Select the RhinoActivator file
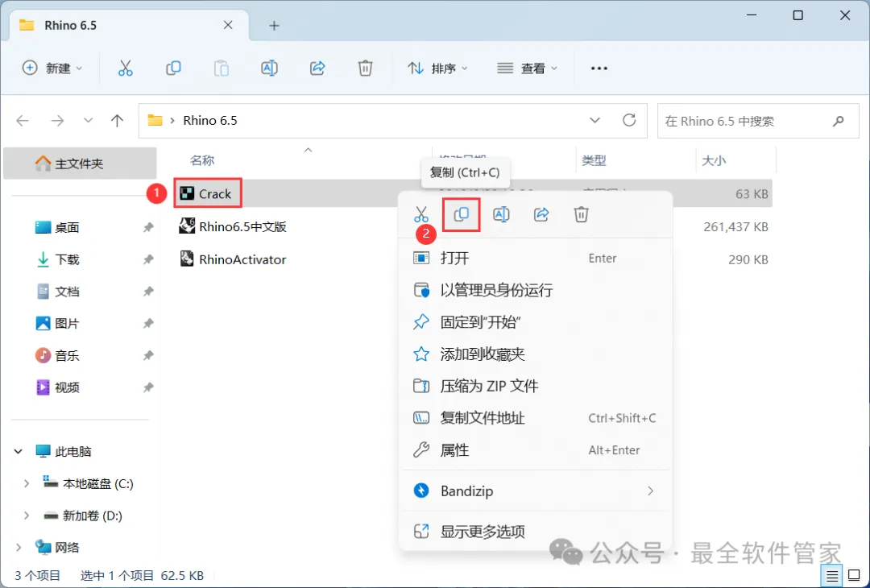 point(233,259)
